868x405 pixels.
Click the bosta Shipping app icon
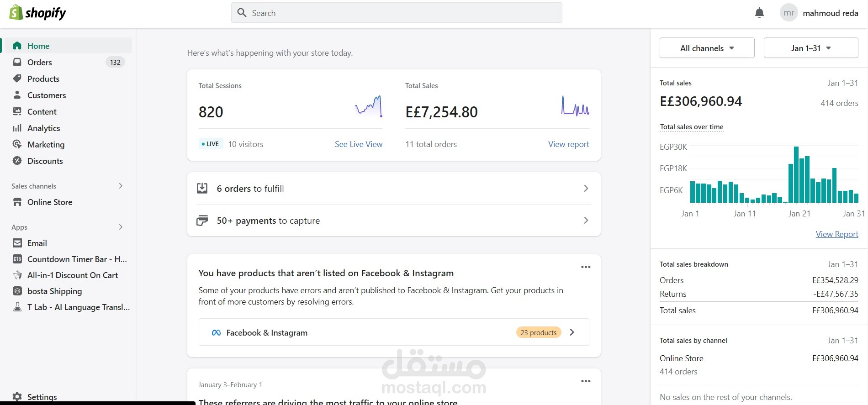point(17,291)
